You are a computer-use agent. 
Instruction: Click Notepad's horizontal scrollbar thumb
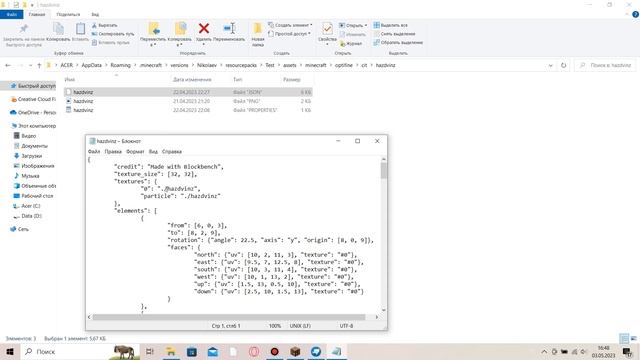tap(229, 317)
